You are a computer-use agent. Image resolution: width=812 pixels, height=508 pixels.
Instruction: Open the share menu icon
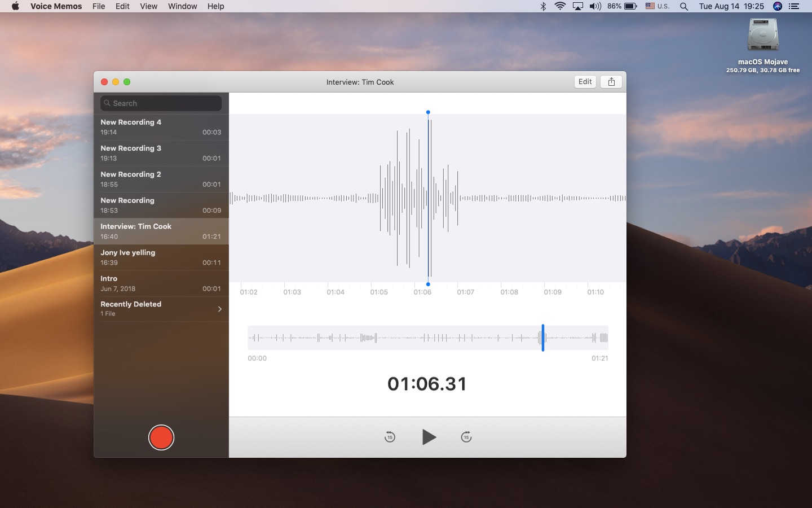point(611,82)
